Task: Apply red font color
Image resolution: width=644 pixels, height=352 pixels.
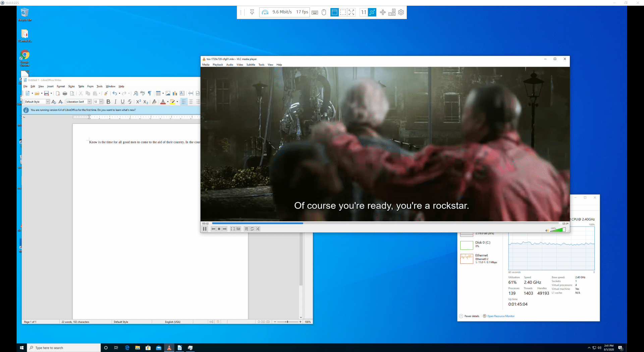Action: point(163,102)
